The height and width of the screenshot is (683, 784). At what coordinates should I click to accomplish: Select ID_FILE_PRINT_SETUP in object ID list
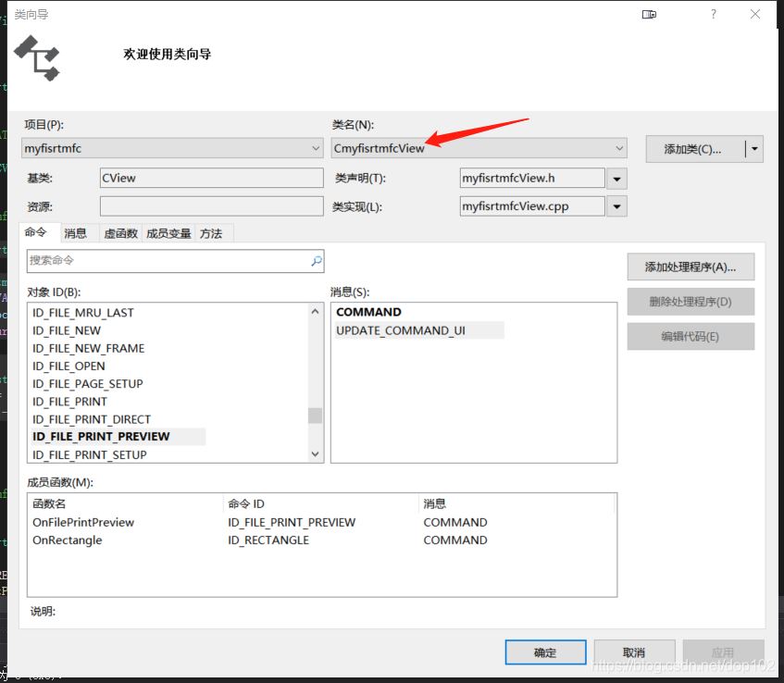[90, 455]
